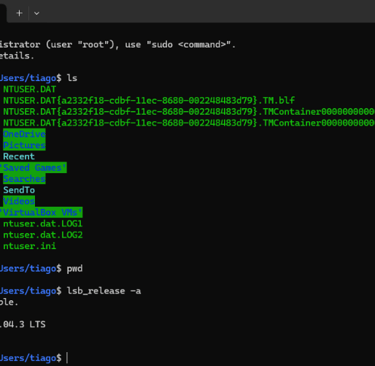
Task: Click the Searches directory entry
Action: click(24, 179)
